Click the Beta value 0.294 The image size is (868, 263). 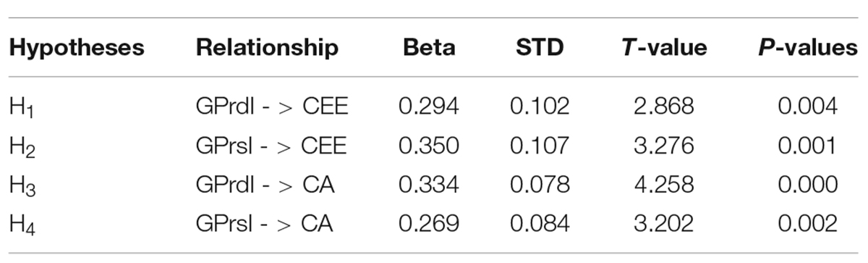[x=428, y=107]
